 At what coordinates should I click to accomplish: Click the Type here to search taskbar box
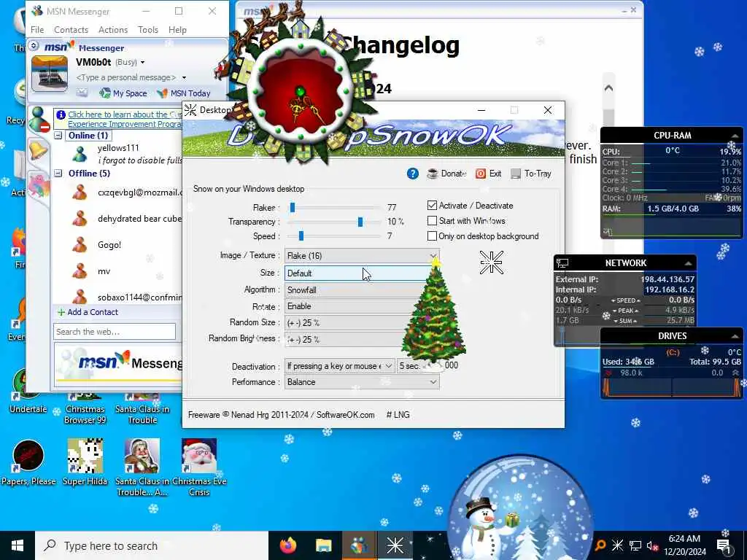(x=152, y=545)
